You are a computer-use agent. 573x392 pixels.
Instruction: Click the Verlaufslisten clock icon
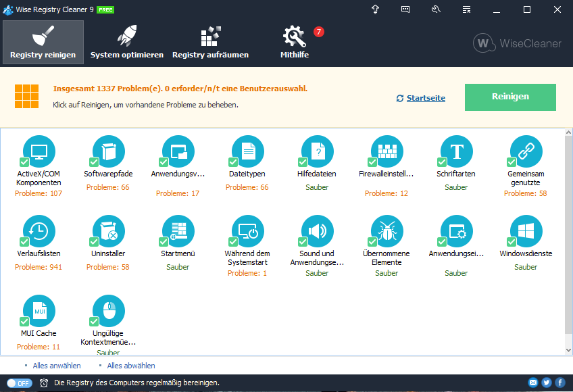(39, 230)
